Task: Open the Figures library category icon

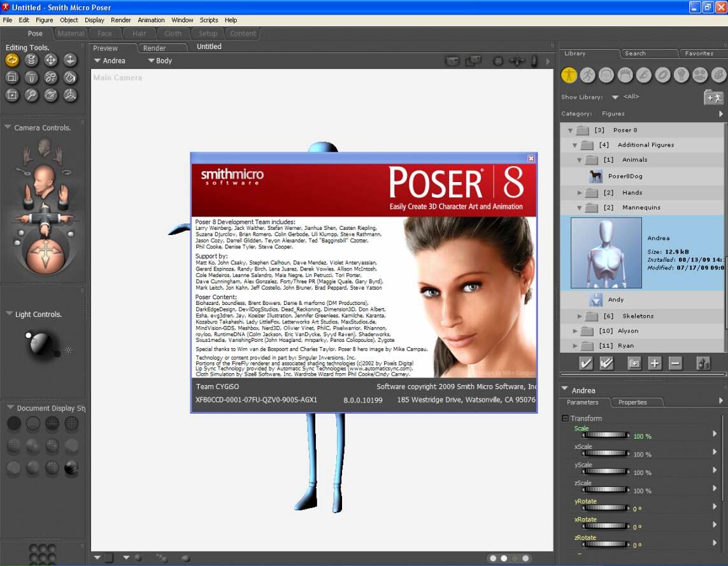Action: click(x=569, y=74)
